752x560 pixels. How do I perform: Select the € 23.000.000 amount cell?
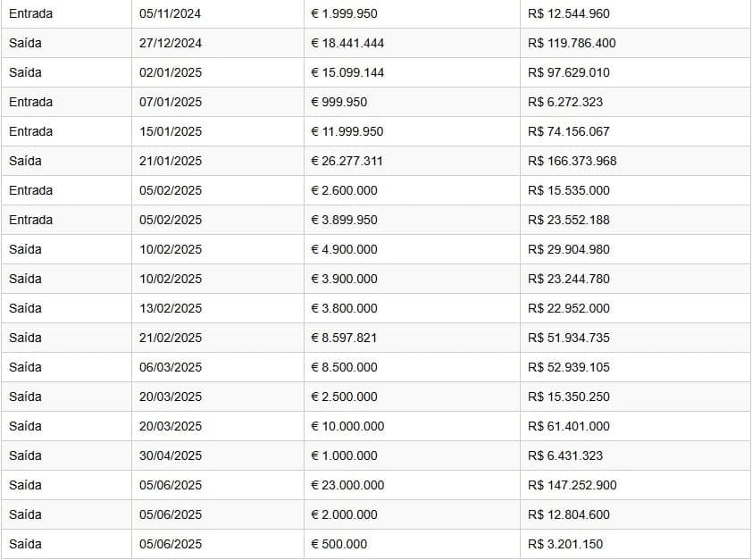coord(347,485)
